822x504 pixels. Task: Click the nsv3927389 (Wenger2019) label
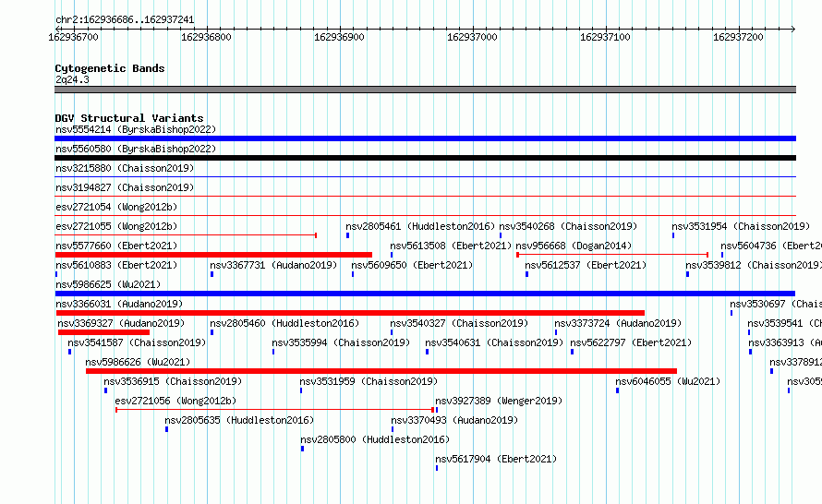click(x=499, y=401)
